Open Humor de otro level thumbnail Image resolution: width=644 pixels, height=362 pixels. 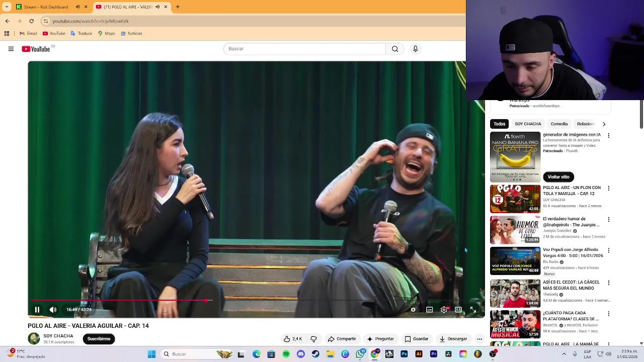point(515,230)
